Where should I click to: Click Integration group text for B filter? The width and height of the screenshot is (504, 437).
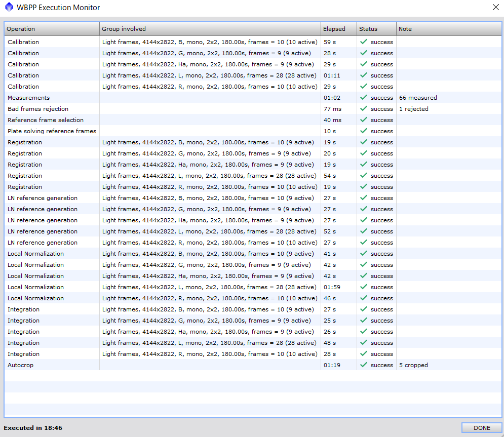[208, 309]
